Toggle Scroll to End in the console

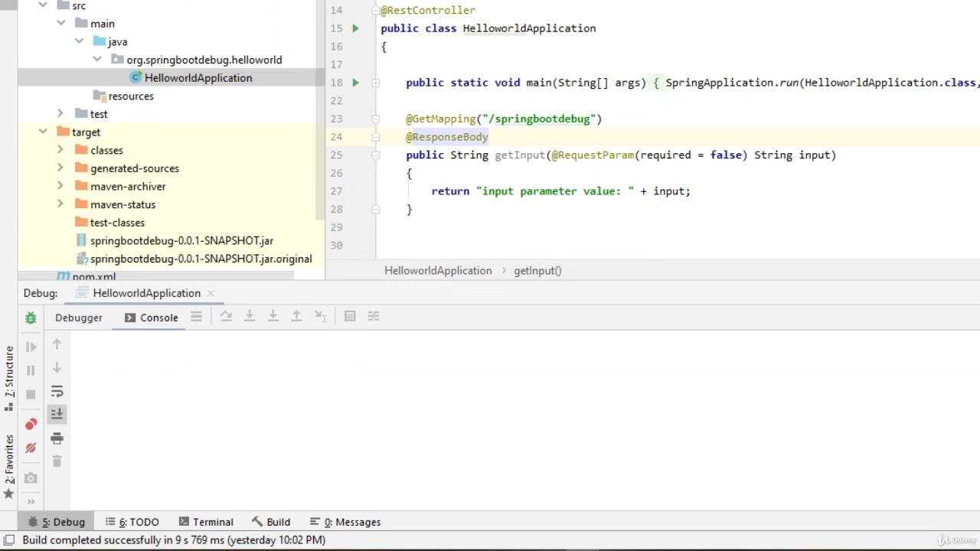point(57,414)
